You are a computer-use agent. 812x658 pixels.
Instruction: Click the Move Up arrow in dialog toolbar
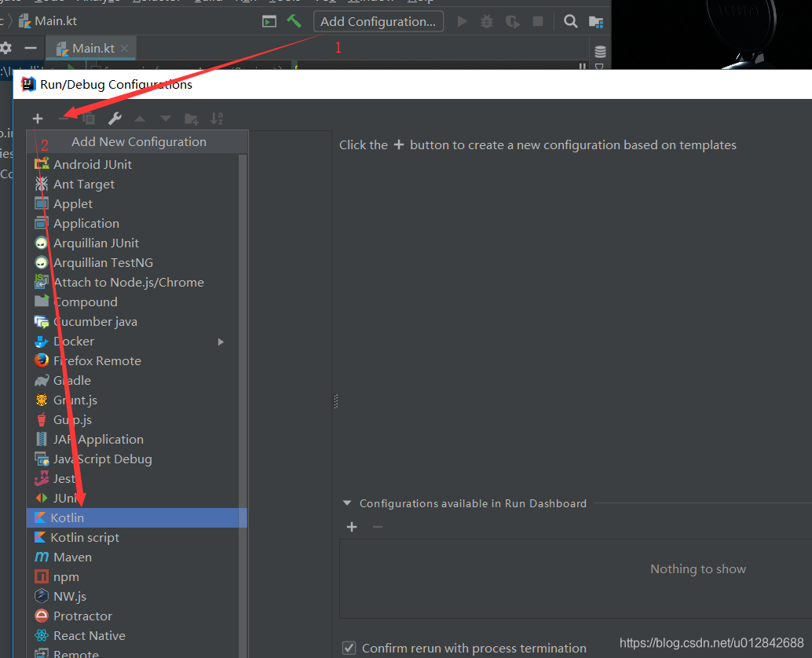(x=140, y=119)
